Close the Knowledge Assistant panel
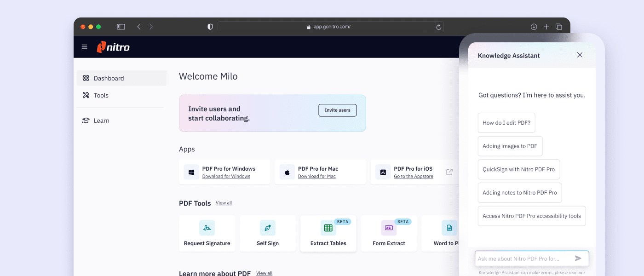This screenshot has height=276, width=644. click(x=580, y=55)
